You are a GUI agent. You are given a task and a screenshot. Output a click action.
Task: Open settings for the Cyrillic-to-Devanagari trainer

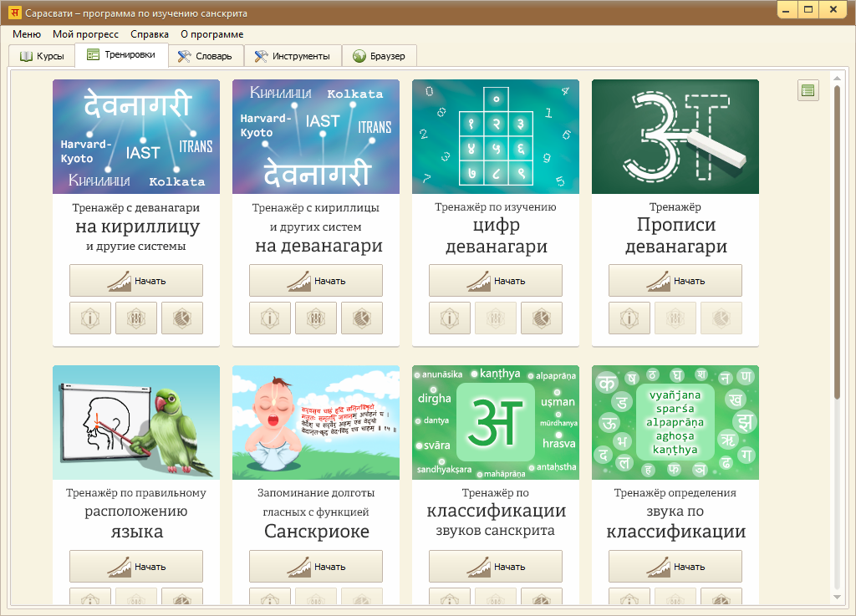(x=316, y=318)
